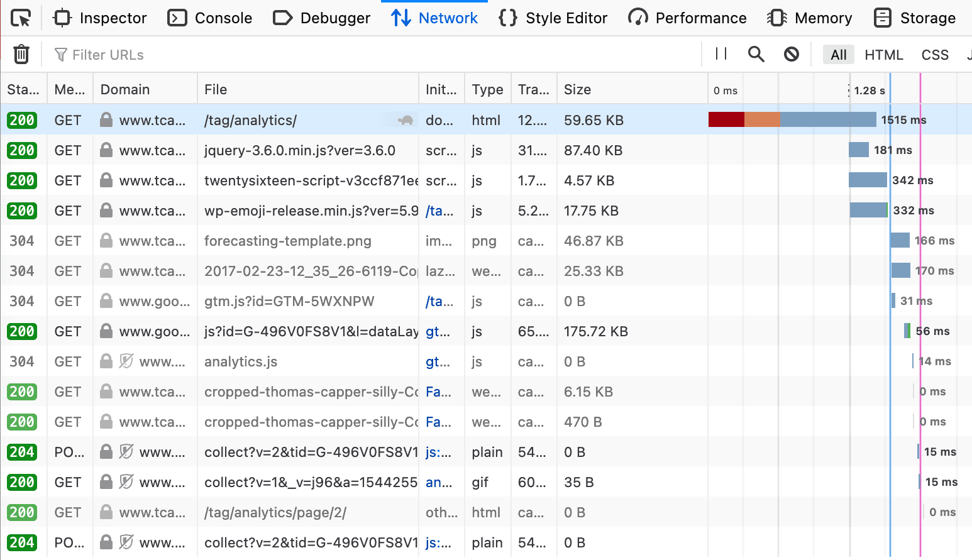The height and width of the screenshot is (560, 972).
Task: Click the turtle slow-request icon on the analytics row
Action: tap(407, 120)
